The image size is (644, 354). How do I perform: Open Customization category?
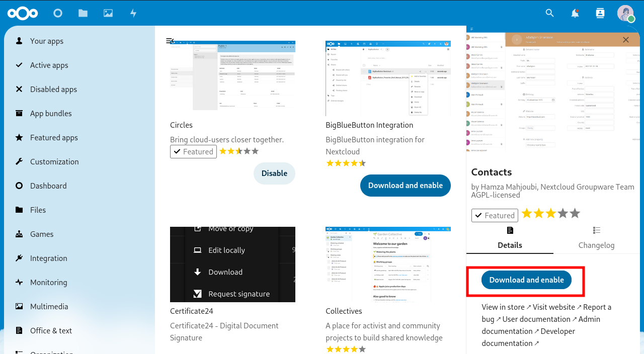pos(79,162)
